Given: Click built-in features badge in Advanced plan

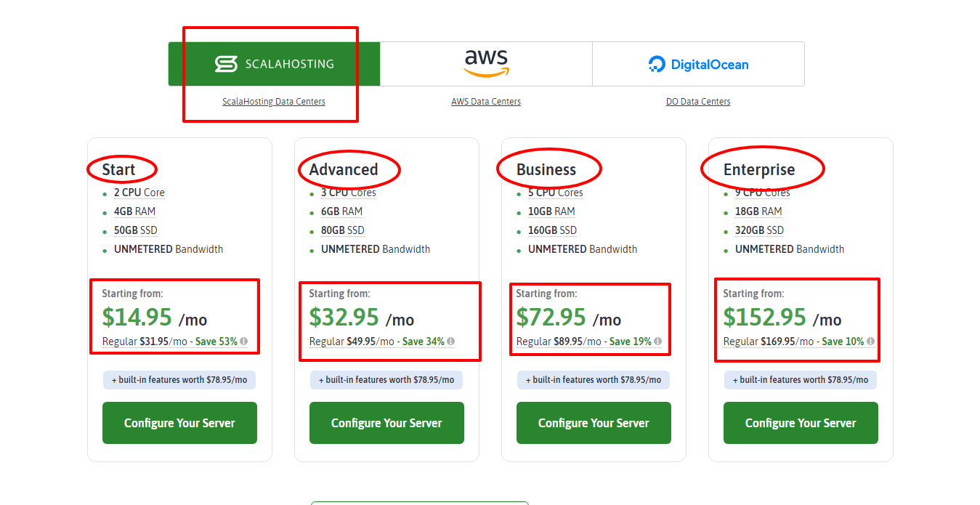Looking at the screenshot, I should pyautogui.click(x=386, y=380).
